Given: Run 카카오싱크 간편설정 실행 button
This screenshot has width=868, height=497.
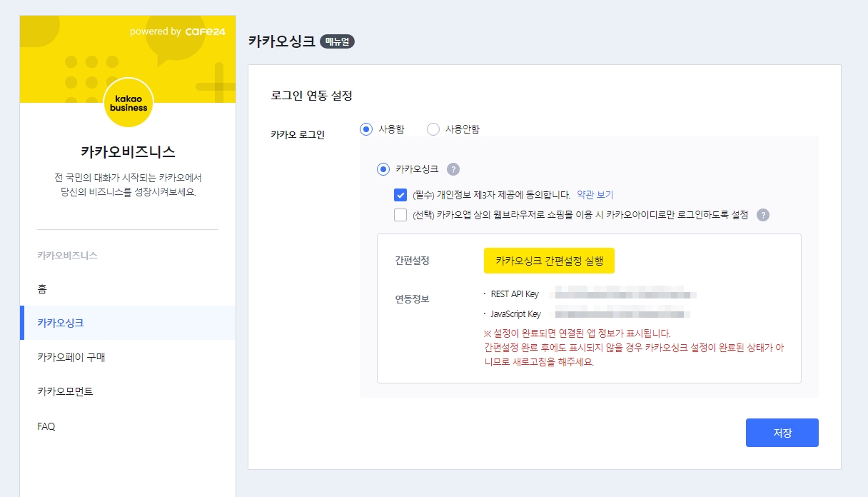Looking at the screenshot, I should click(x=549, y=261).
